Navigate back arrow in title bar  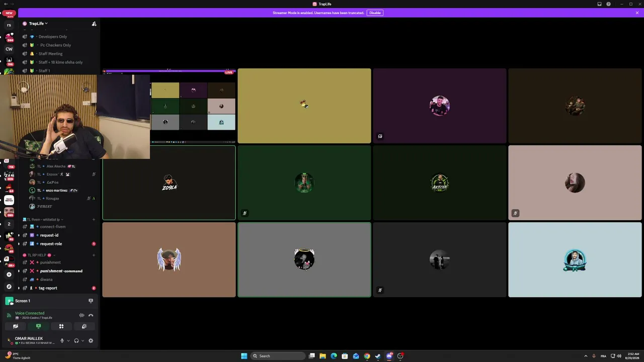[6, 4]
